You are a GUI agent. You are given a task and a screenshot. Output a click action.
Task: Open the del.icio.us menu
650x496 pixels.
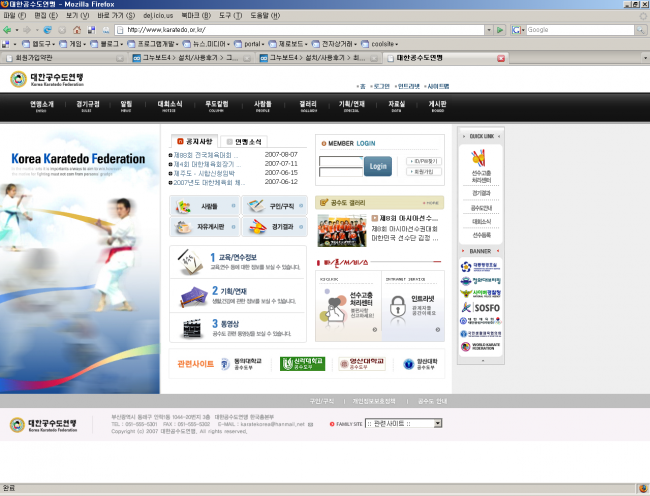click(158, 15)
